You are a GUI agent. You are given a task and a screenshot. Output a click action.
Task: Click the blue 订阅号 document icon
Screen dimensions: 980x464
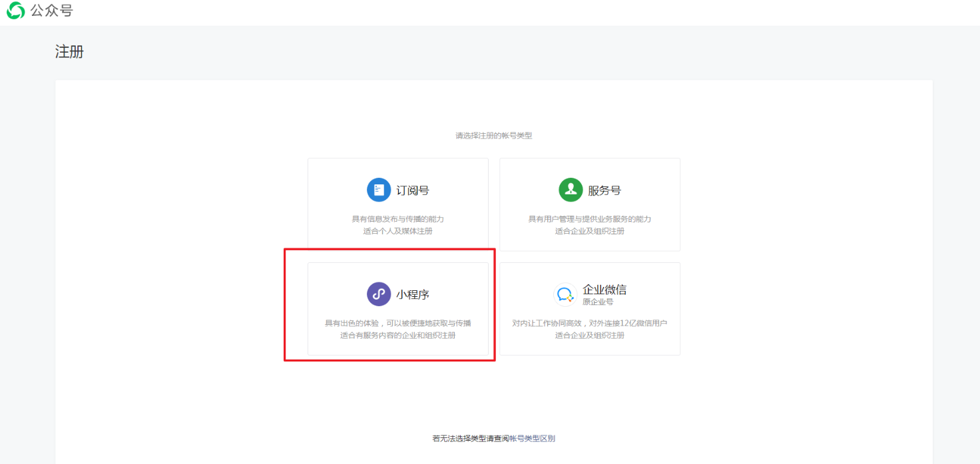point(379,190)
